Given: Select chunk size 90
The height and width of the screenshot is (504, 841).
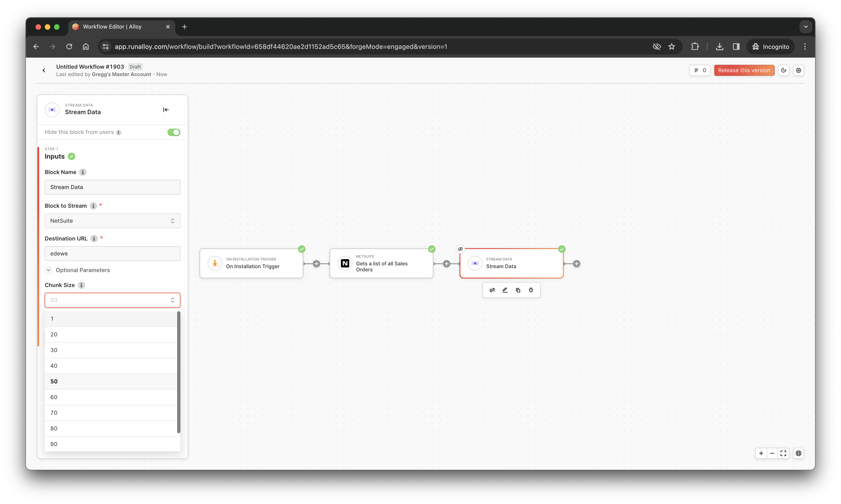Looking at the screenshot, I should pyautogui.click(x=111, y=444).
